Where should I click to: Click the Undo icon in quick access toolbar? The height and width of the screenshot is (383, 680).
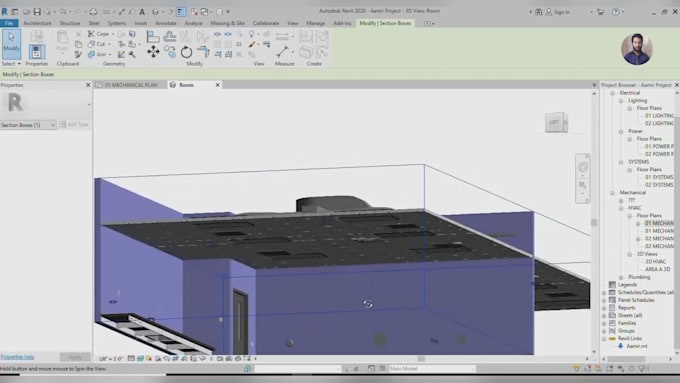click(x=63, y=12)
